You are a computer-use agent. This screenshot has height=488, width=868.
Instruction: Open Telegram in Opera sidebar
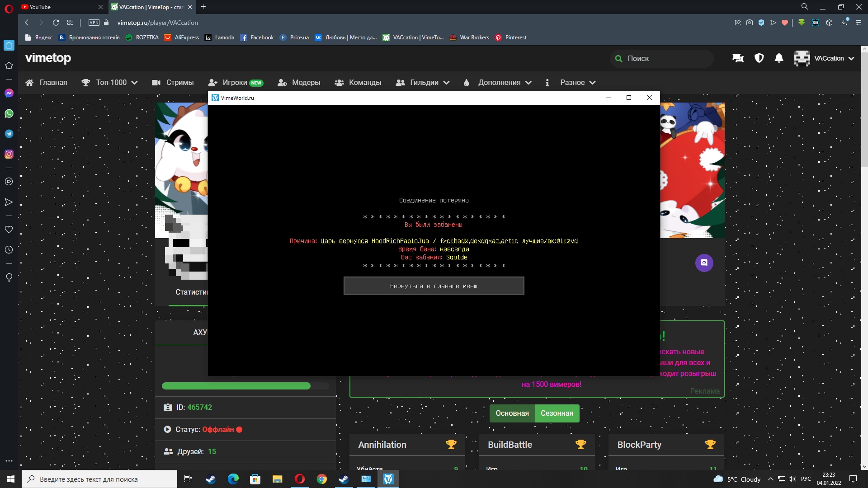(9, 134)
